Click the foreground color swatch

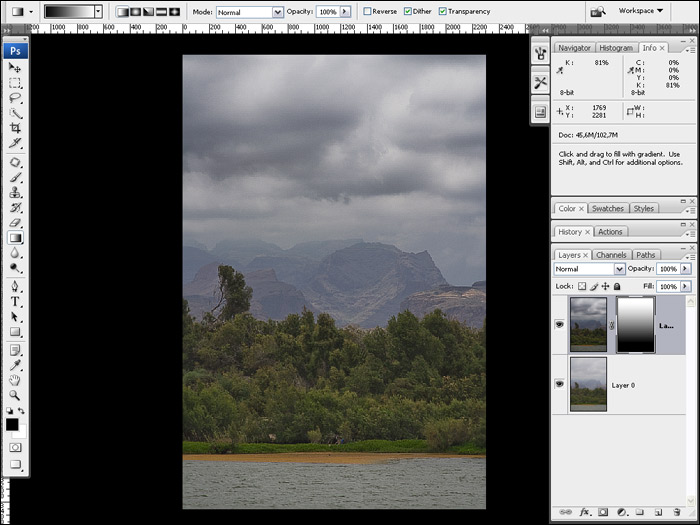click(12, 424)
